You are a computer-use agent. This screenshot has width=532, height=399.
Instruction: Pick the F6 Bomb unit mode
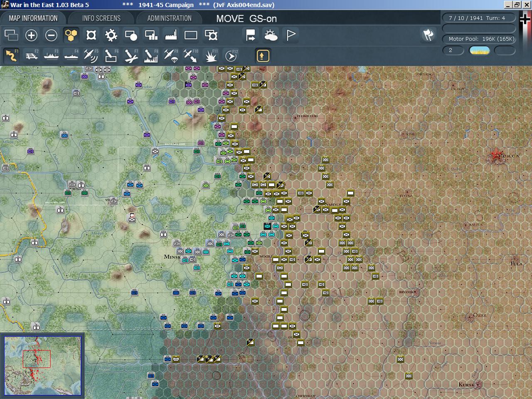tap(111, 55)
